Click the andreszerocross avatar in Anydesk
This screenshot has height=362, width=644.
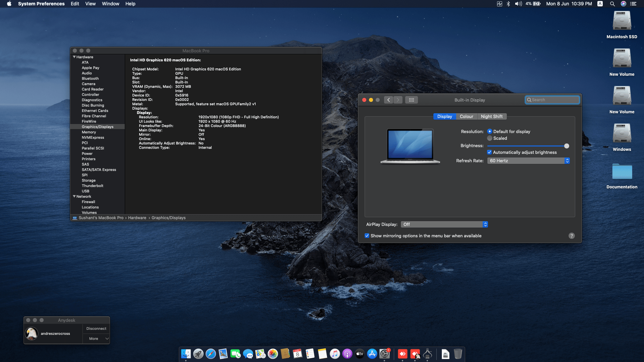[x=32, y=334]
